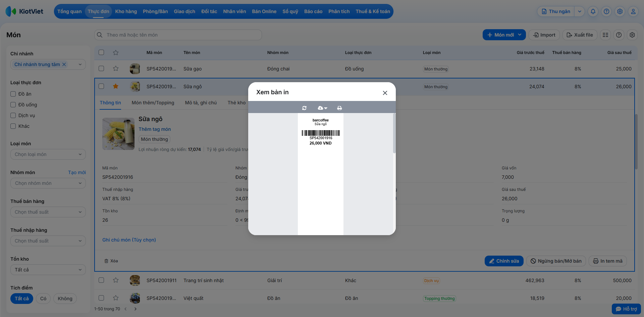Switch to the Mô tả, ghi chú tab
Viewport: 644px width, 317px height.
point(201,103)
